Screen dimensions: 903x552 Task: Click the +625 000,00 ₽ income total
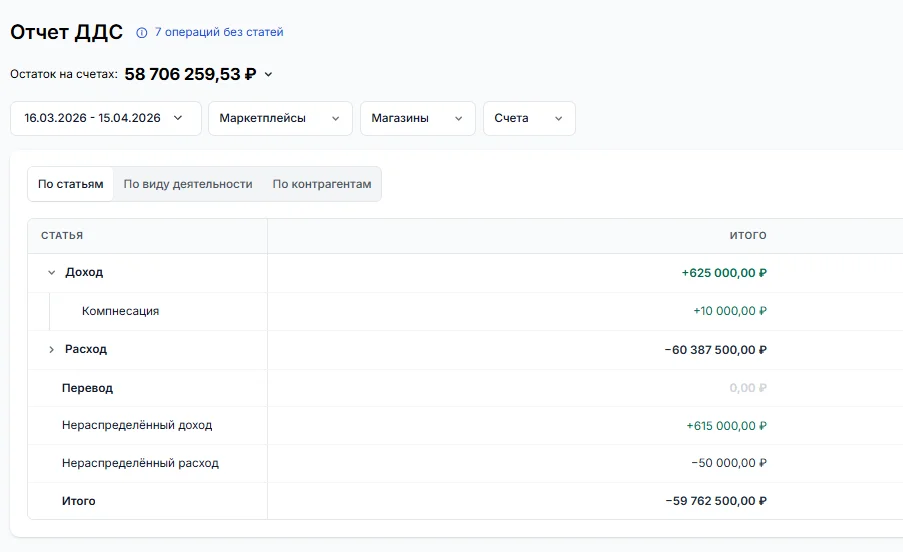point(724,273)
